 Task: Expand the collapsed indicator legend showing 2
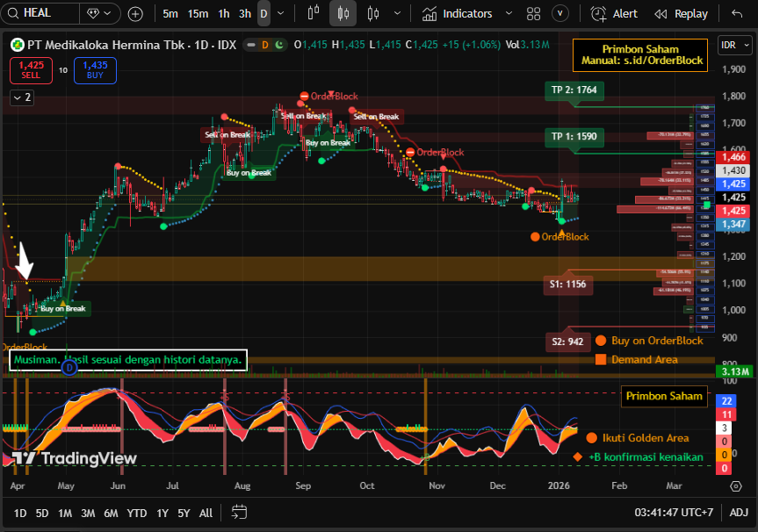pos(21,97)
